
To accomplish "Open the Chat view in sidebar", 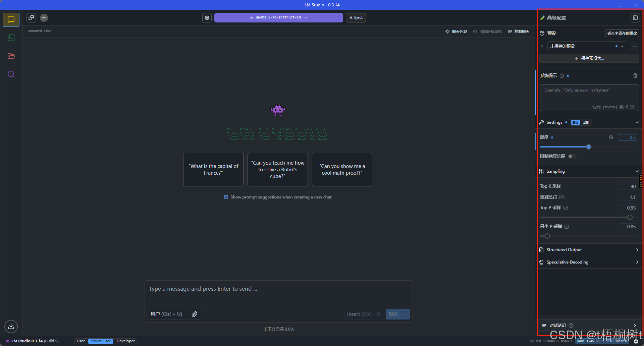I will click(11, 20).
